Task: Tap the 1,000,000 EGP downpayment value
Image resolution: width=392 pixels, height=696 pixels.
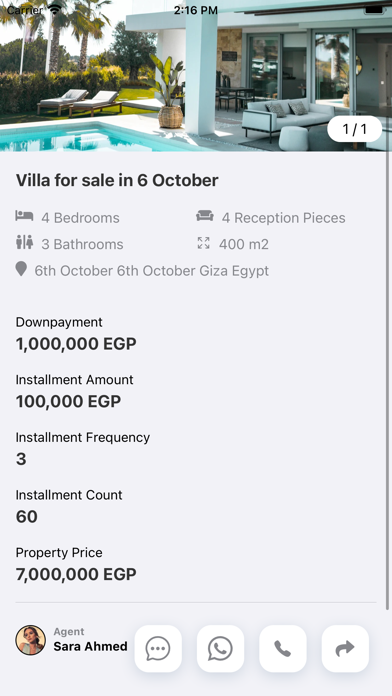Action: tap(76, 344)
